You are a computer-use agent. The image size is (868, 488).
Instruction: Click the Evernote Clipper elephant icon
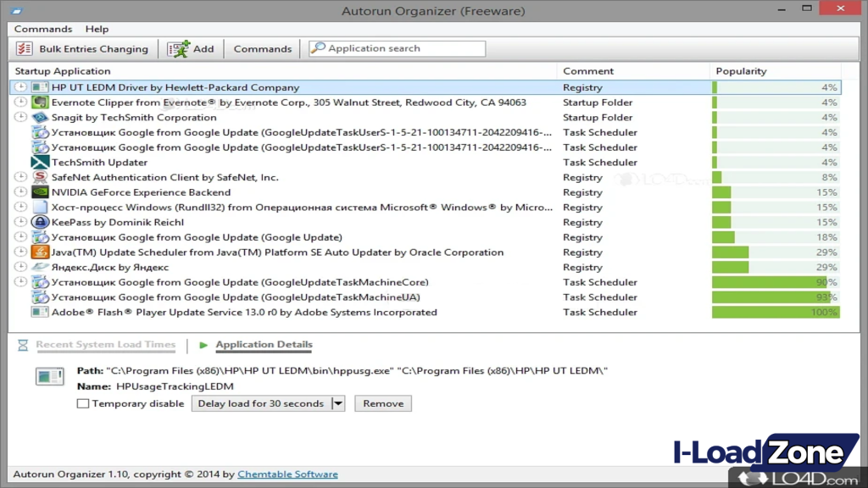point(40,103)
